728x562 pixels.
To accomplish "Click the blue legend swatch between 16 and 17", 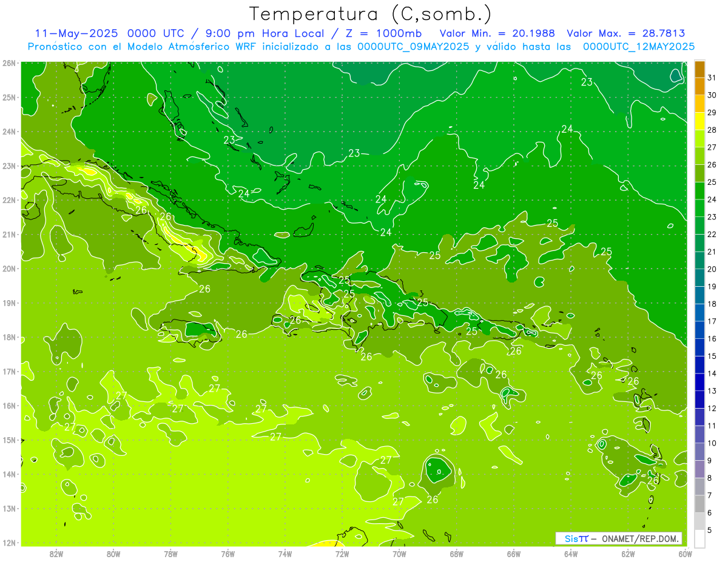I will 699,330.
